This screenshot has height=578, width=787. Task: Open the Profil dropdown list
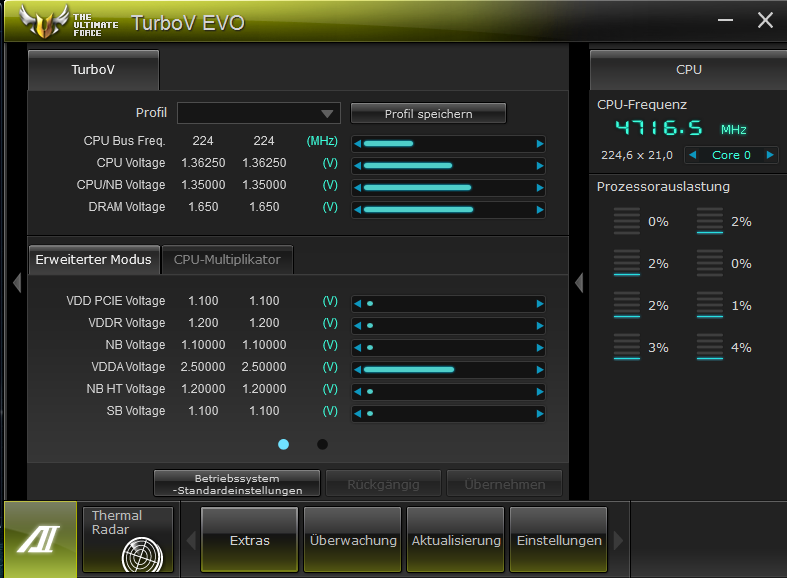(327, 114)
